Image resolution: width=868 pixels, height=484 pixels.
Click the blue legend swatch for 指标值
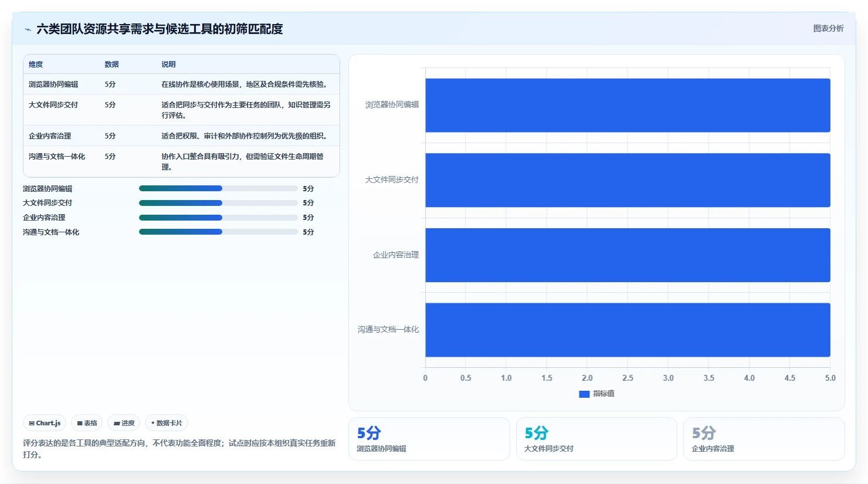point(584,394)
